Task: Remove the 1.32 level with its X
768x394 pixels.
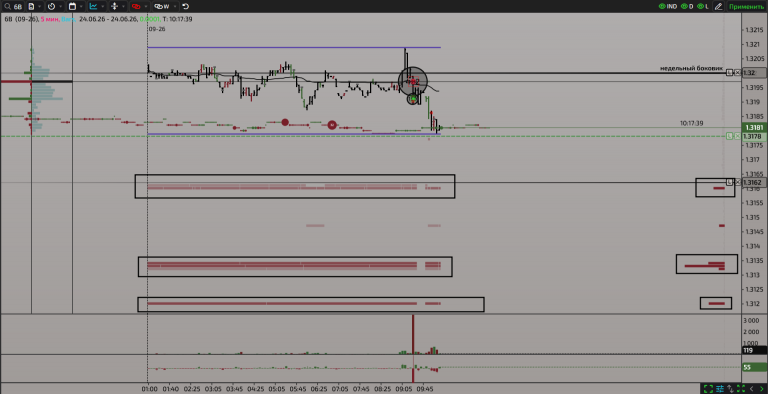Action: pyautogui.click(x=738, y=73)
